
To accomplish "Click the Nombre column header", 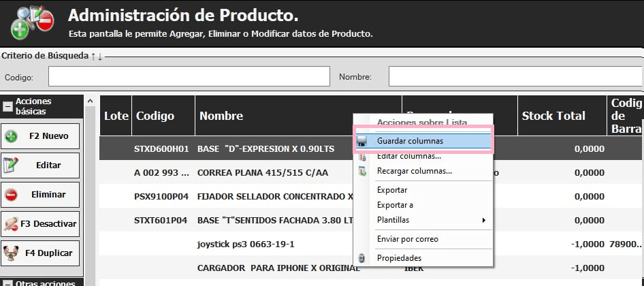I will point(221,116).
